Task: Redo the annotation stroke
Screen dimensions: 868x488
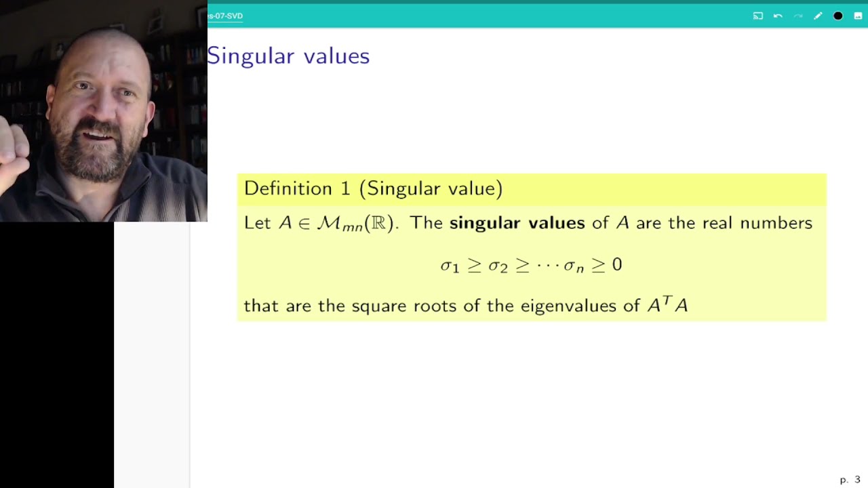Action: (798, 16)
